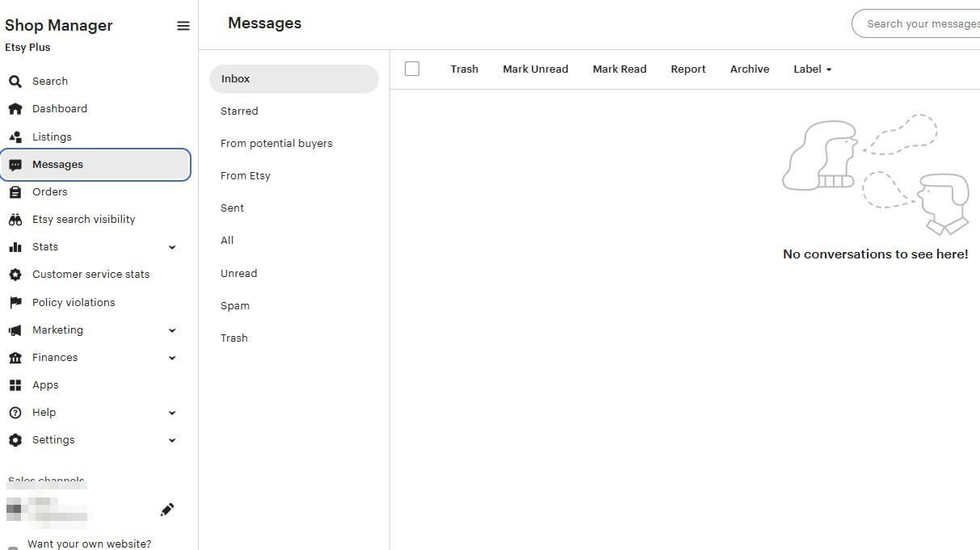This screenshot has width=980, height=550.
Task: View messages From Etsy
Action: tap(246, 176)
